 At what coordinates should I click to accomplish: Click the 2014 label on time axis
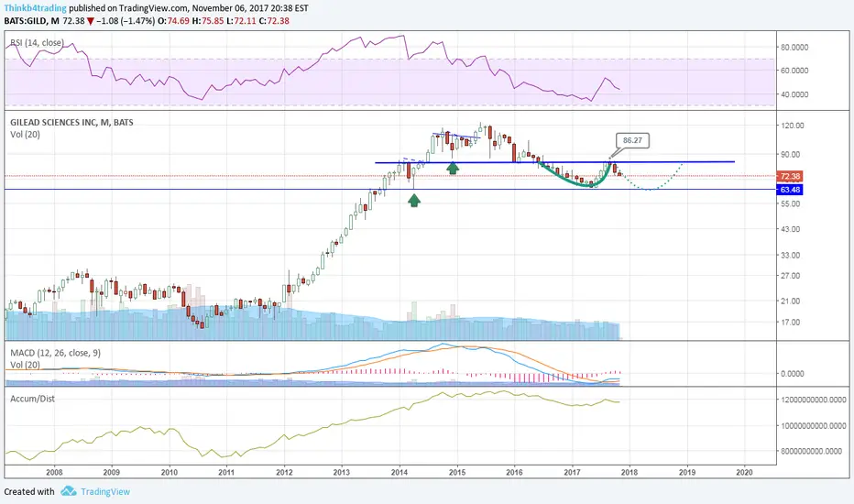point(400,473)
